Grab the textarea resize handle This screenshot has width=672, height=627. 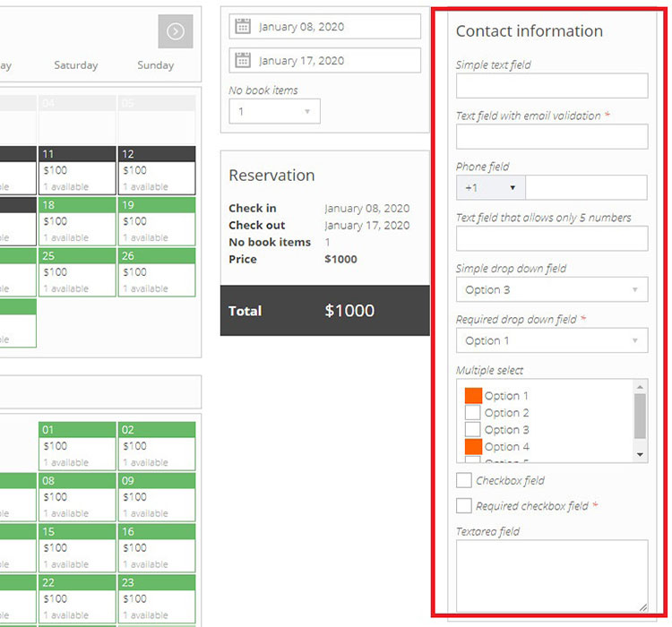pyautogui.click(x=643, y=607)
